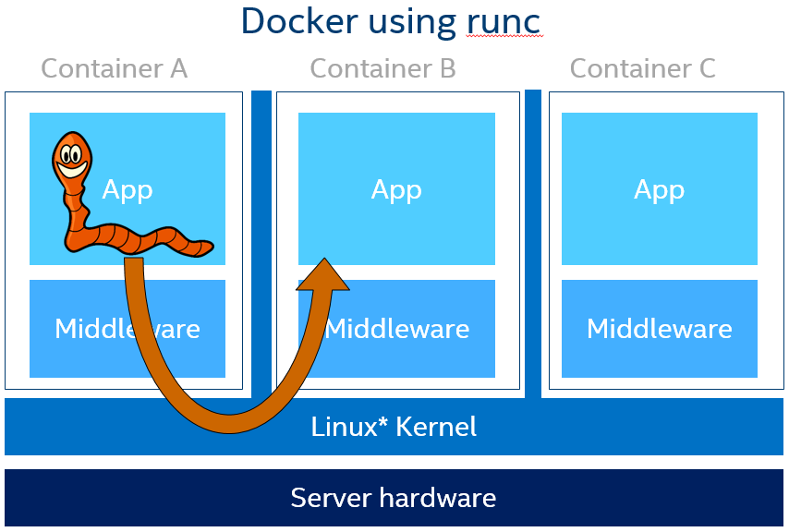Click the misspelled word 'runc' in title
This screenshot has height=532, width=789.
tap(503, 21)
